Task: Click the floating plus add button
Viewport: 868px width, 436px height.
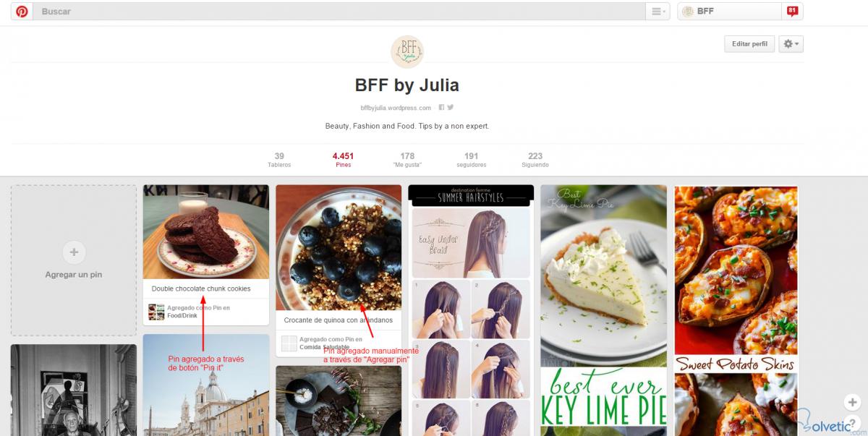Action: (851, 402)
